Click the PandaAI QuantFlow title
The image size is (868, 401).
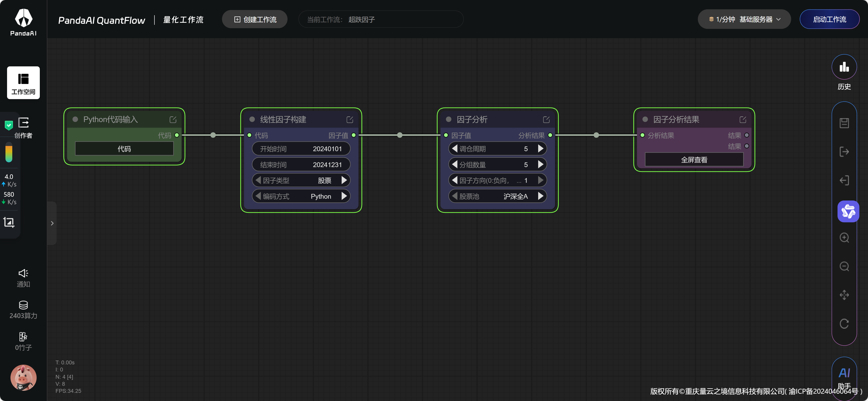101,20
